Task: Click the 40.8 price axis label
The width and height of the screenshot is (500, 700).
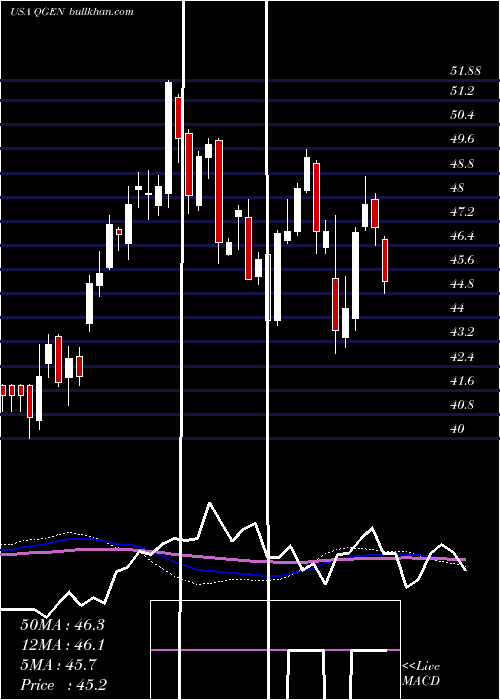Action: (462, 405)
